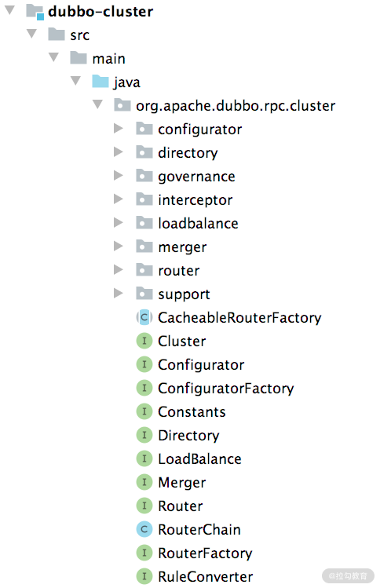Click the Cluster interface icon

[144, 341]
